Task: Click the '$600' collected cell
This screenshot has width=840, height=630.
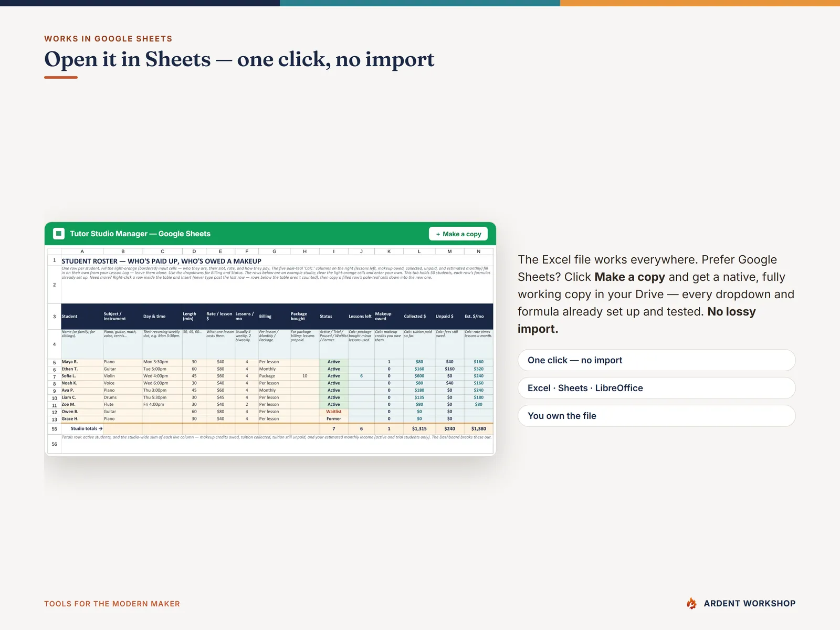Action: (419, 376)
